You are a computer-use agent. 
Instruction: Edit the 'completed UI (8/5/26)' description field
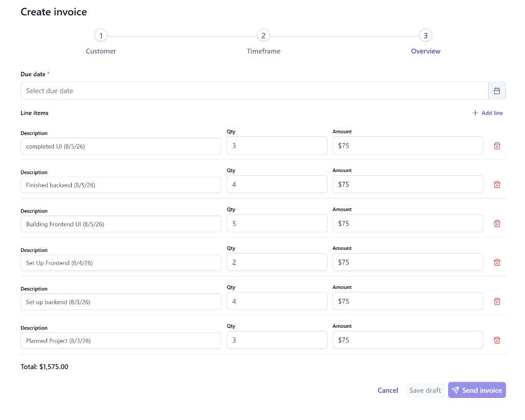(x=121, y=146)
